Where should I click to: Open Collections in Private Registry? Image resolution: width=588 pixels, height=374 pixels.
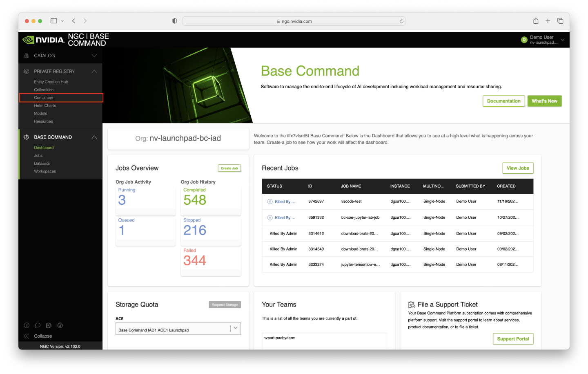coord(44,90)
